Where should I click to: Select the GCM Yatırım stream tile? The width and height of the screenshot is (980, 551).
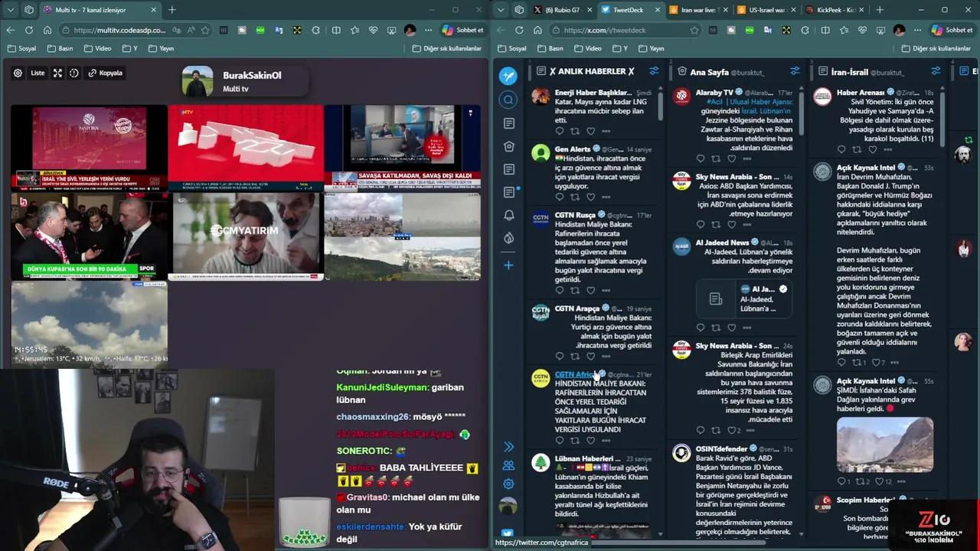click(245, 236)
